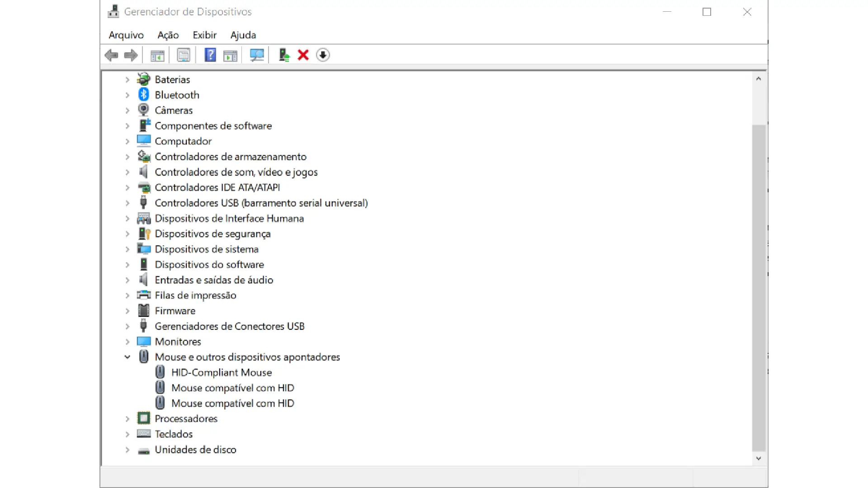868x488 pixels.
Task: Open the Ação menu
Action: pos(168,35)
